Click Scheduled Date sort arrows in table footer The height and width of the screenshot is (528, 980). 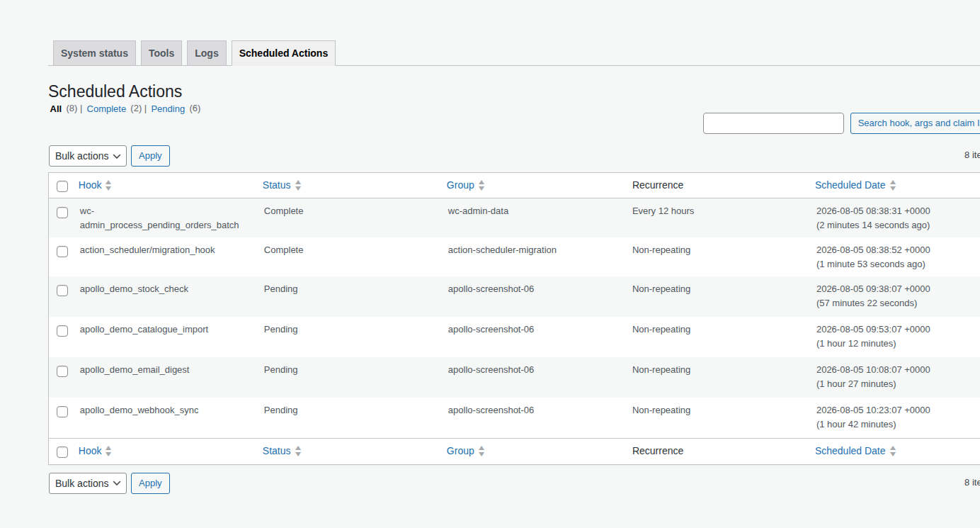coord(893,451)
